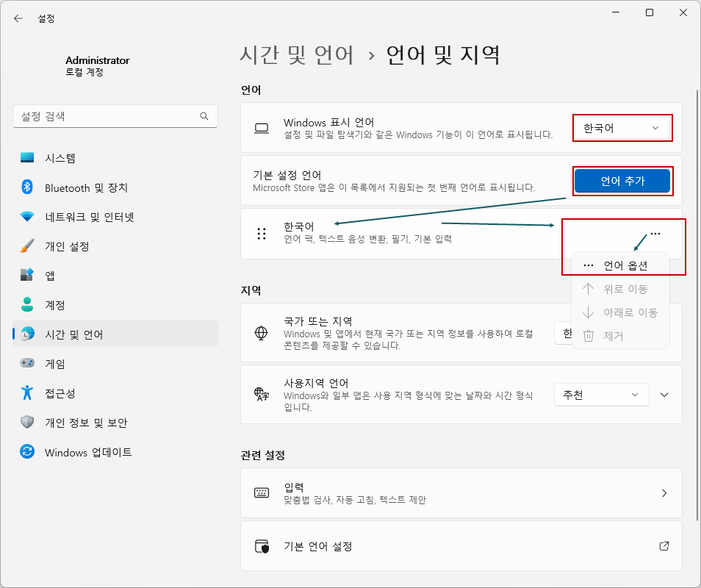Click the search magnifier icon in settings search
This screenshot has width=701, height=588.
click(204, 116)
